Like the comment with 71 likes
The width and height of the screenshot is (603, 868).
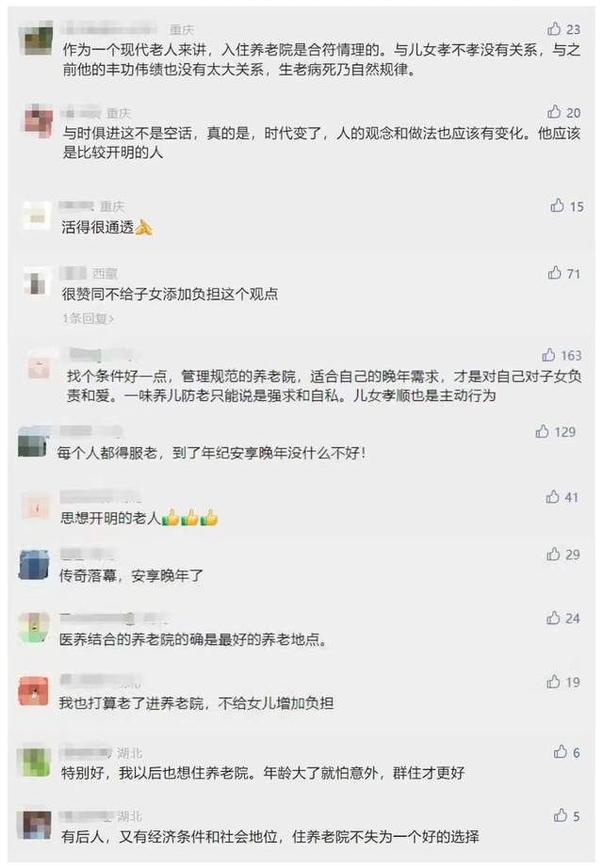click(554, 272)
